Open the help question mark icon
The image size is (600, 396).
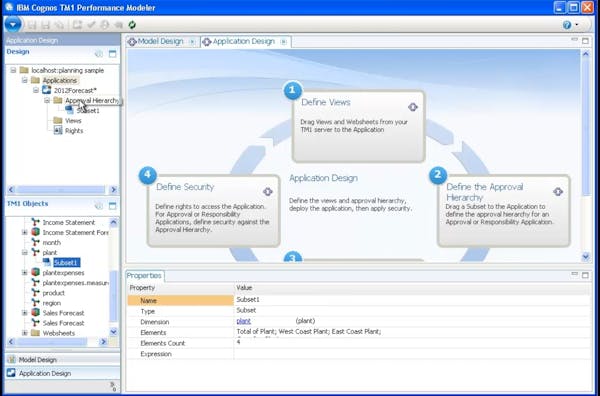tap(567, 25)
